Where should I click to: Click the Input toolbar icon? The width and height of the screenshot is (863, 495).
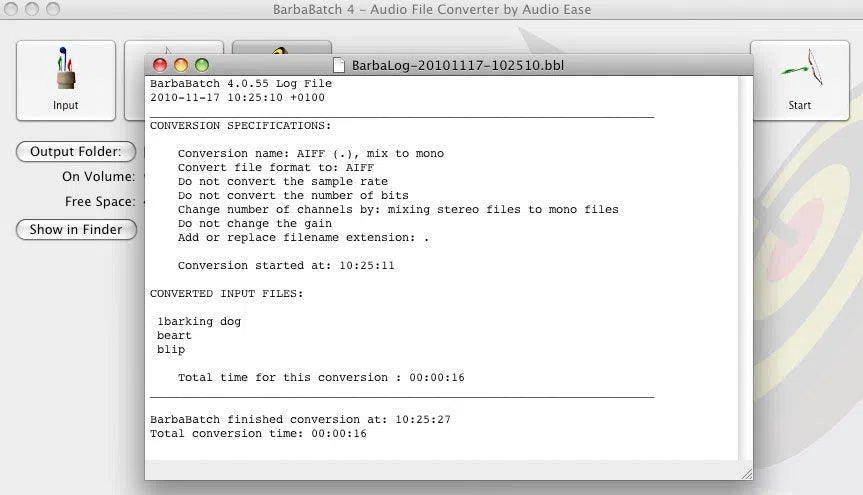(x=66, y=80)
